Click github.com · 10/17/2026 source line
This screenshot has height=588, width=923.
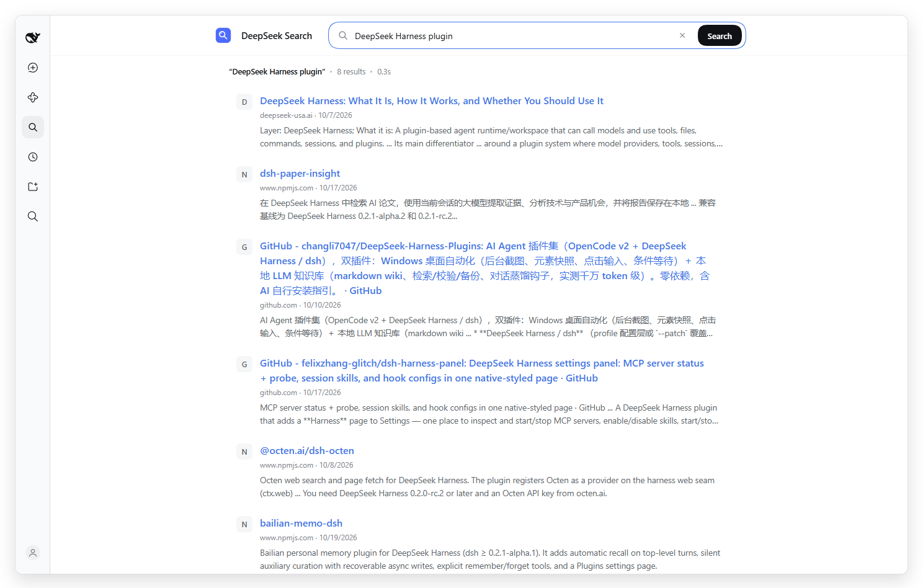coord(300,393)
